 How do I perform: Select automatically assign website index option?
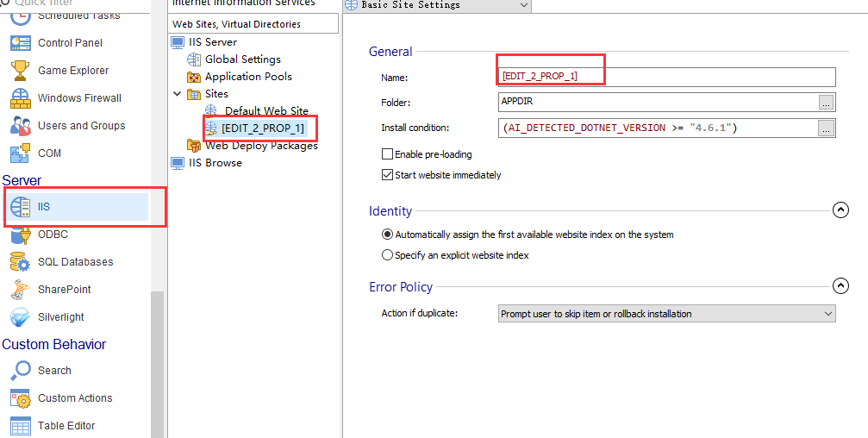[x=388, y=235]
